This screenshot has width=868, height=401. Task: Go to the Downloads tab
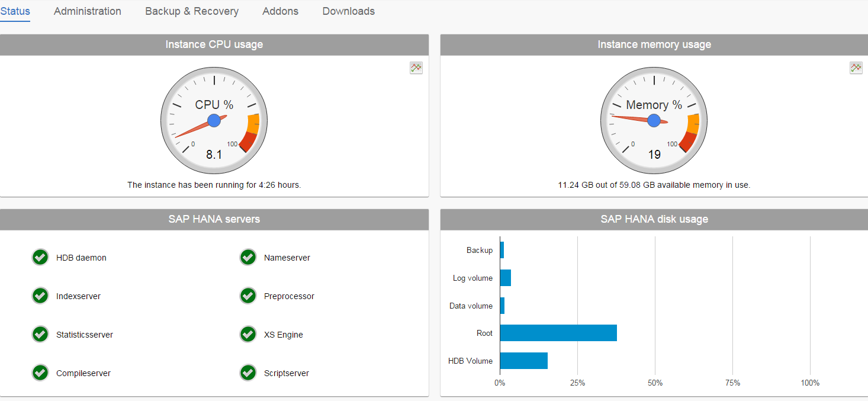coord(348,11)
